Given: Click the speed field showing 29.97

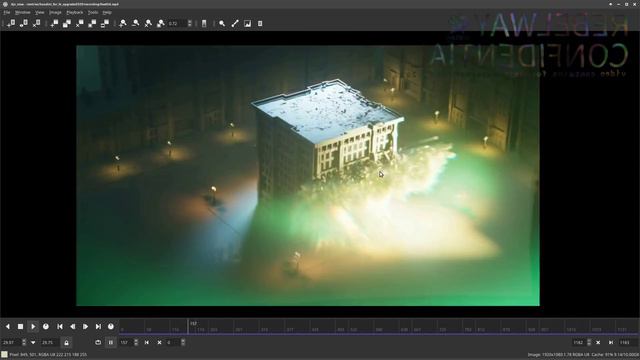Looking at the screenshot, I should [11, 342].
